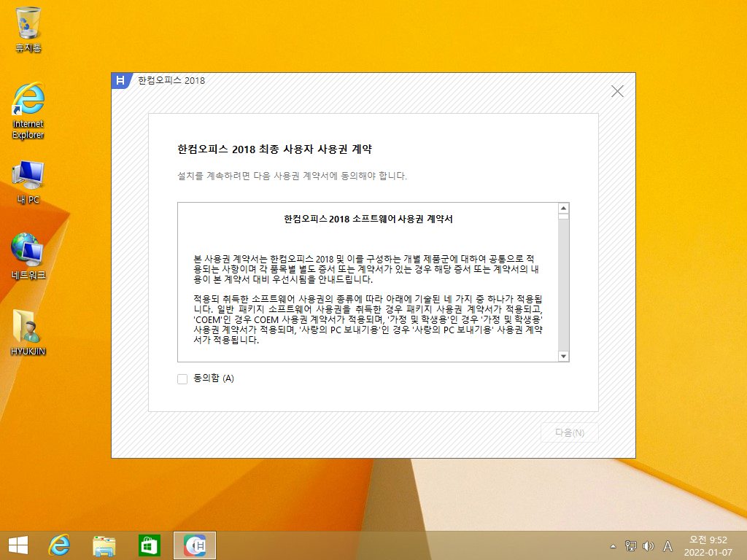Open the Windows Store taskbar icon
Image resolution: width=747 pixels, height=560 pixels.
point(149,545)
